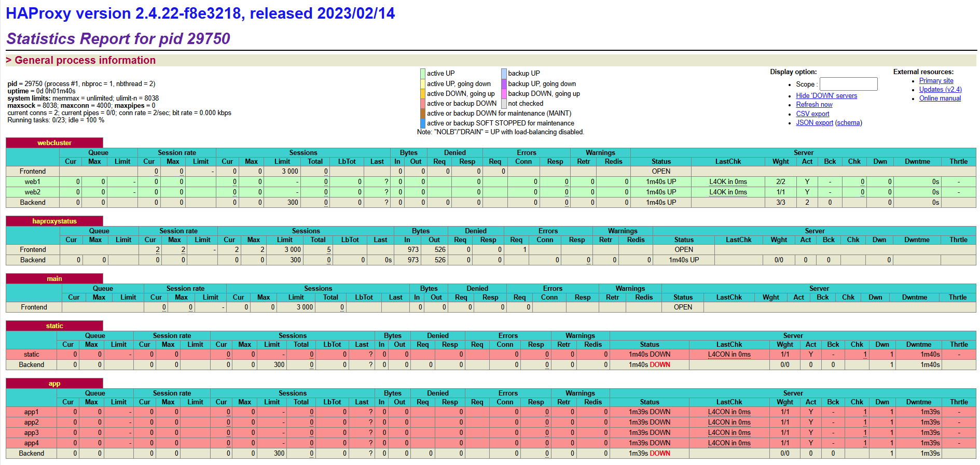Click web1 LastChk 'L4OK in 0ms'
Image resolution: width=980 pixels, height=465 pixels.
click(x=728, y=181)
